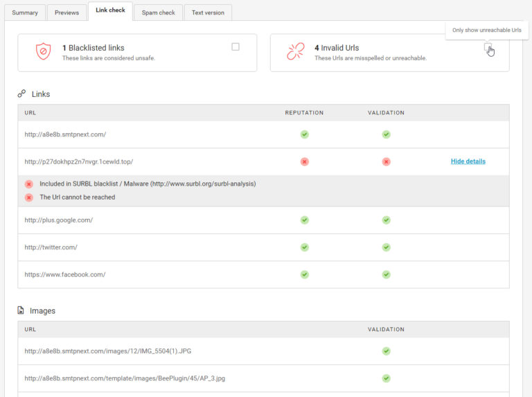The image size is (532, 397).
Task: Switch to the Text version tab
Action: 208,12
